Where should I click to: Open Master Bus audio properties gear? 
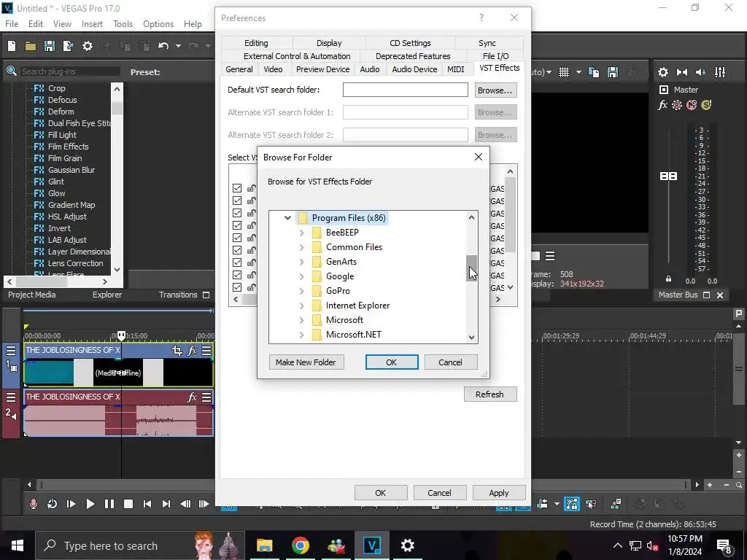[662, 72]
